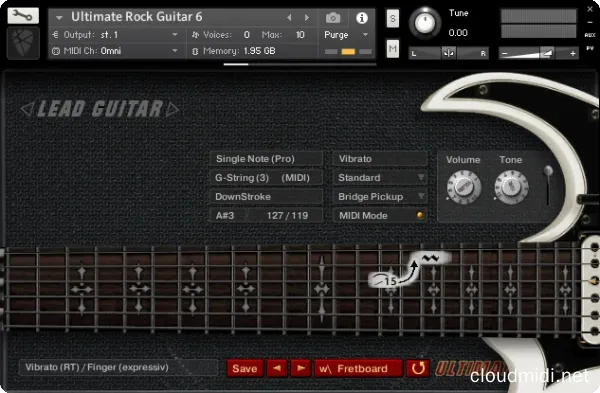Toggle MIDI Mode indicator
600x393 pixels.
[x=420, y=215]
